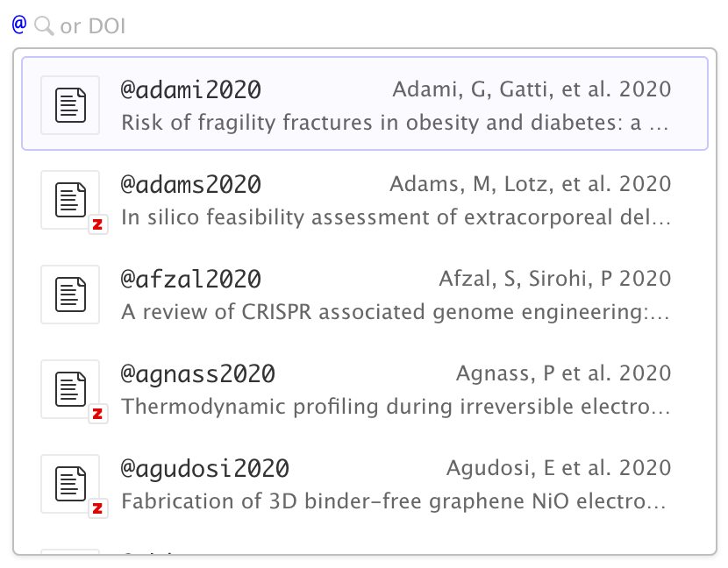This screenshot has height=568, width=728.
Task: Click the document icon beside @agudosi2020
Action: click(x=70, y=484)
